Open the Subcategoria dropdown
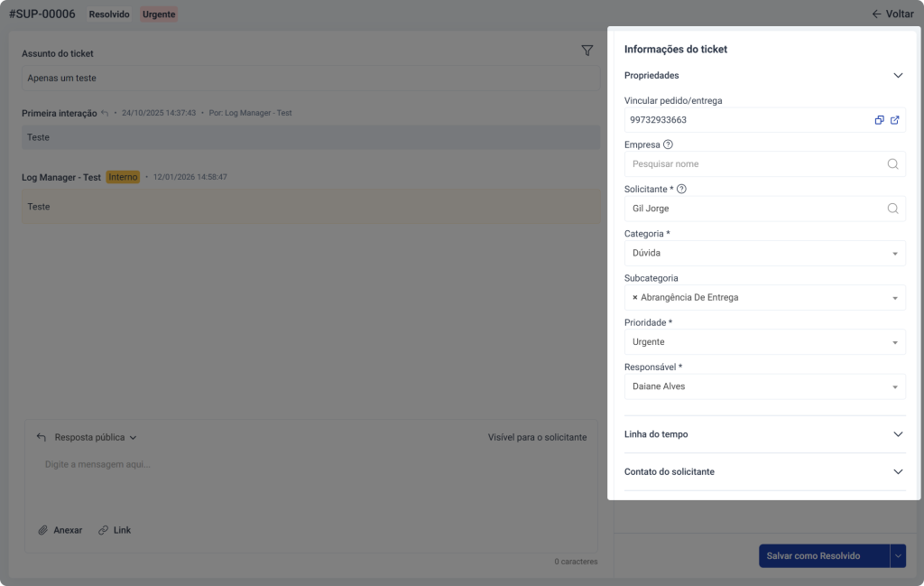924x586 pixels. [812, 297]
